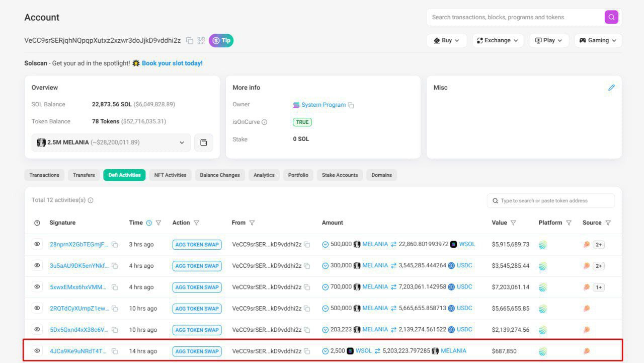Filter the Source column

click(608, 223)
